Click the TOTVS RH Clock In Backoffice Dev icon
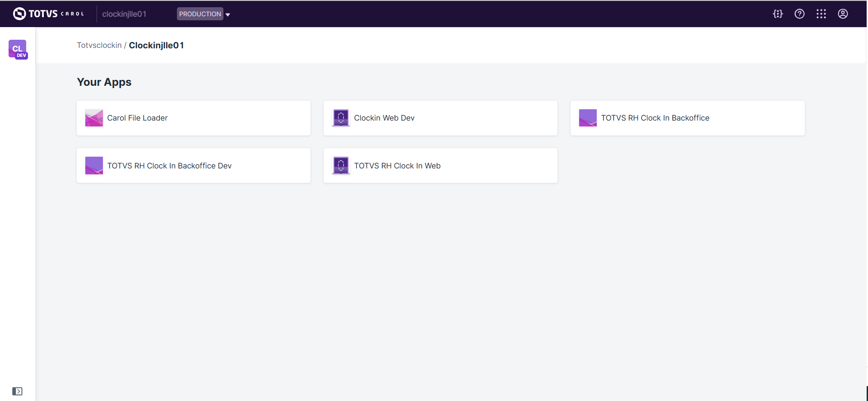Viewport: 868px width, 401px height. [94, 166]
